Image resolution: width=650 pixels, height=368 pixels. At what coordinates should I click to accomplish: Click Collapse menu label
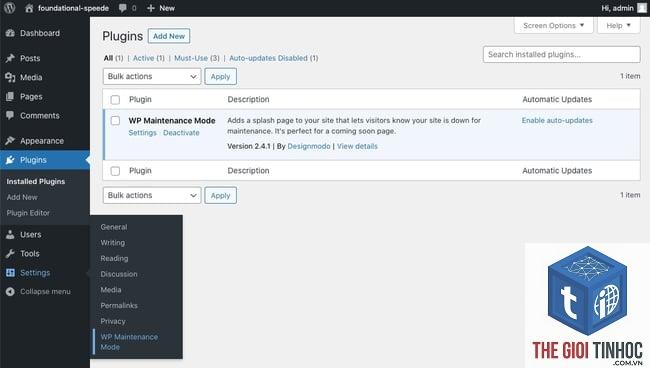click(x=45, y=292)
